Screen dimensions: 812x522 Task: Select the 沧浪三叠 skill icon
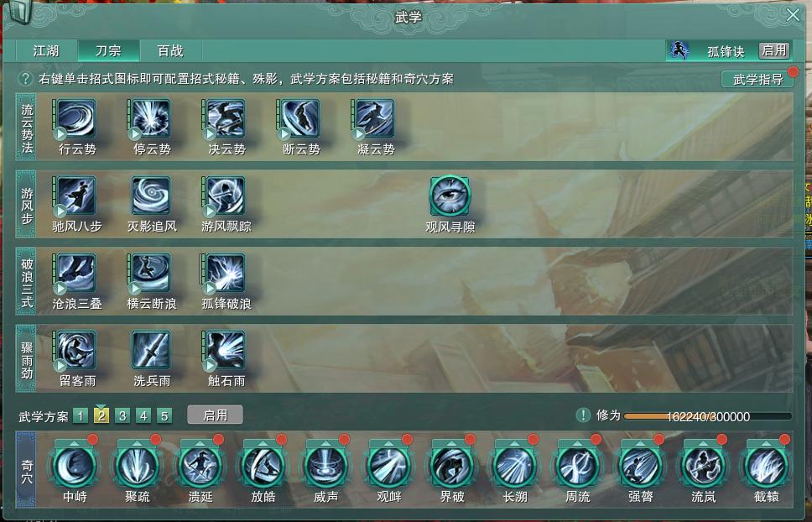[x=76, y=273]
